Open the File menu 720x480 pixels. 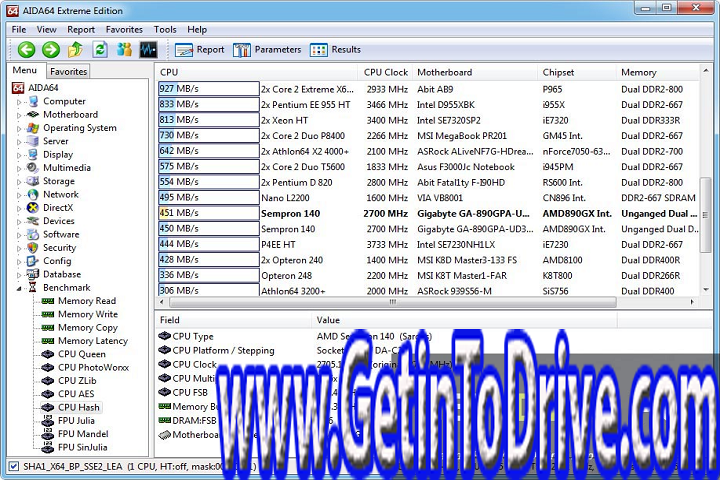(x=19, y=29)
